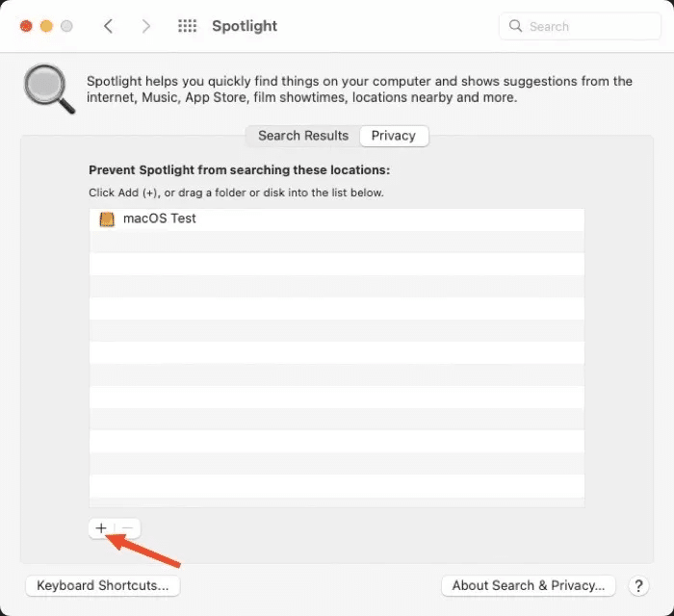Select the macOS Test list entry
Image resolution: width=674 pixels, height=616 pixels.
337,219
